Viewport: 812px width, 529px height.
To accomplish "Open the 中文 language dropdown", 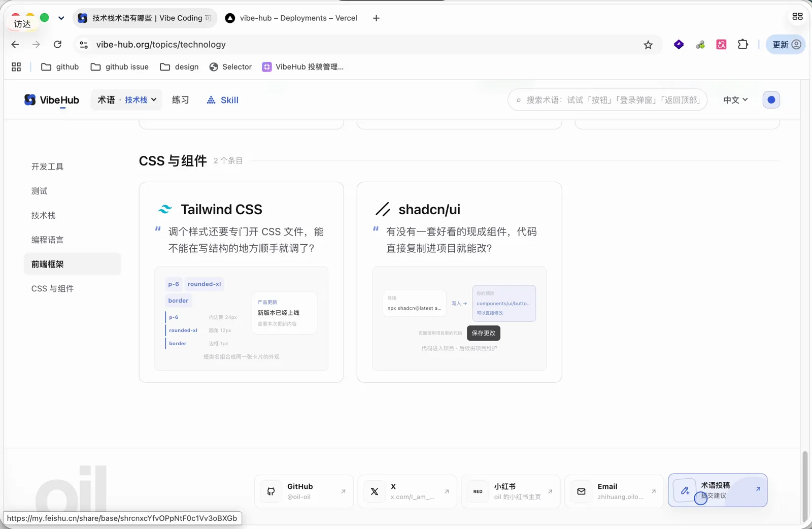I will [735, 100].
